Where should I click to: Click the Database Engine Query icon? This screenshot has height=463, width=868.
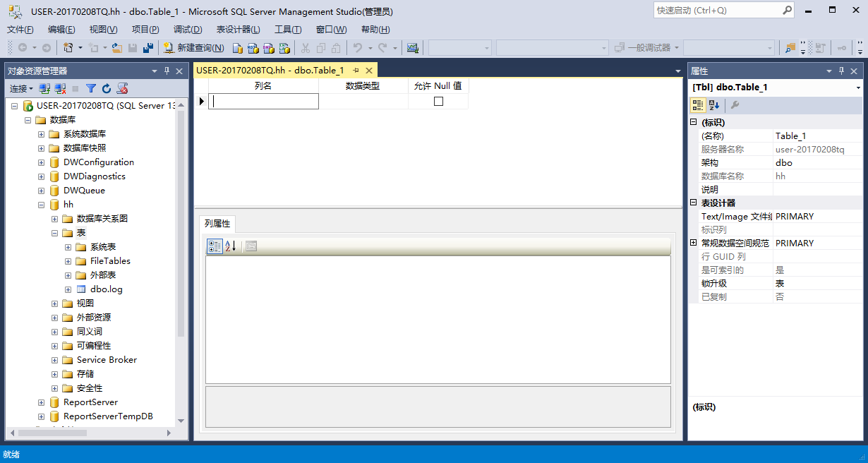click(x=238, y=48)
